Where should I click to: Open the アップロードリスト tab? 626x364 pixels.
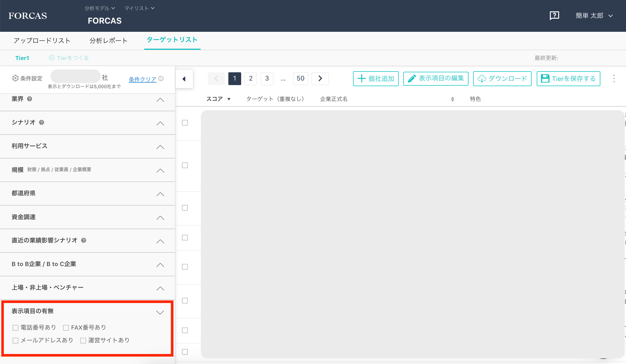[42, 41]
